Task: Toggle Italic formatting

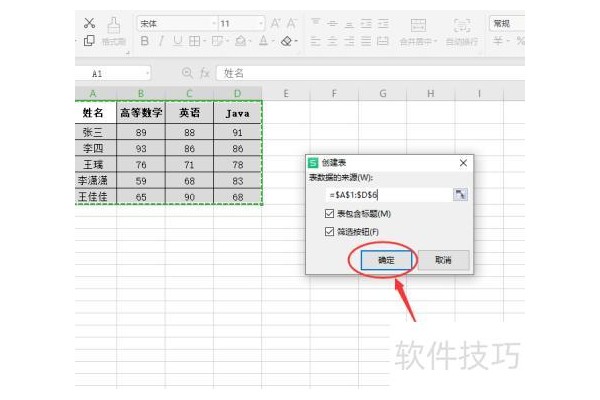Action: pos(161,41)
